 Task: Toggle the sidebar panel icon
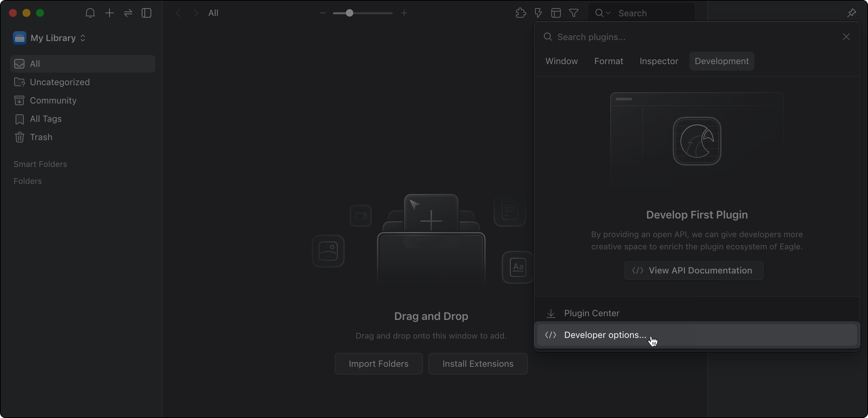pyautogui.click(x=146, y=13)
